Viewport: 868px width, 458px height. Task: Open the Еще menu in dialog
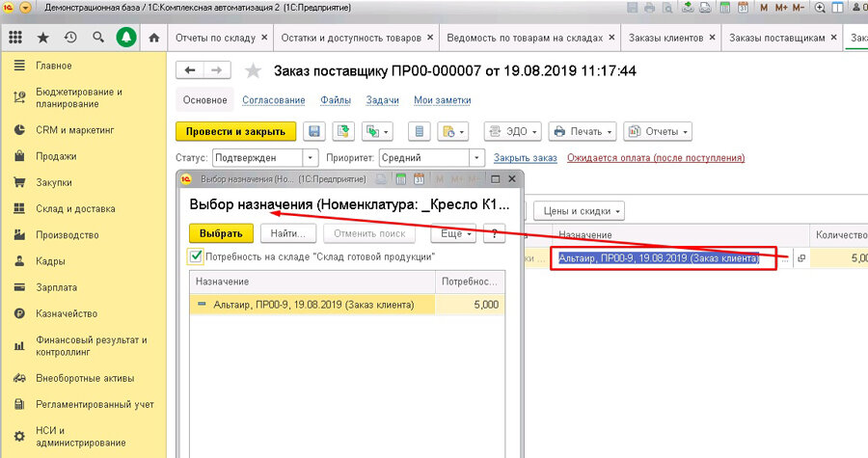pos(453,233)
